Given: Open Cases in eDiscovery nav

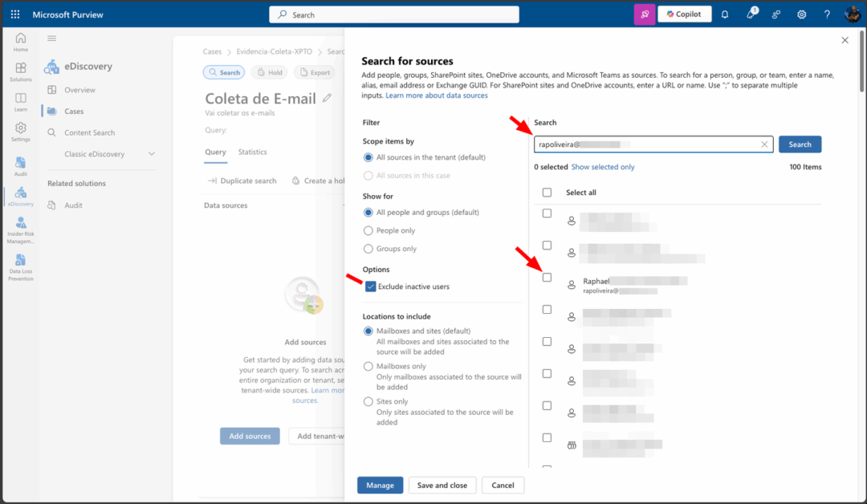Looking at the screenshot, I should point(74,111).
